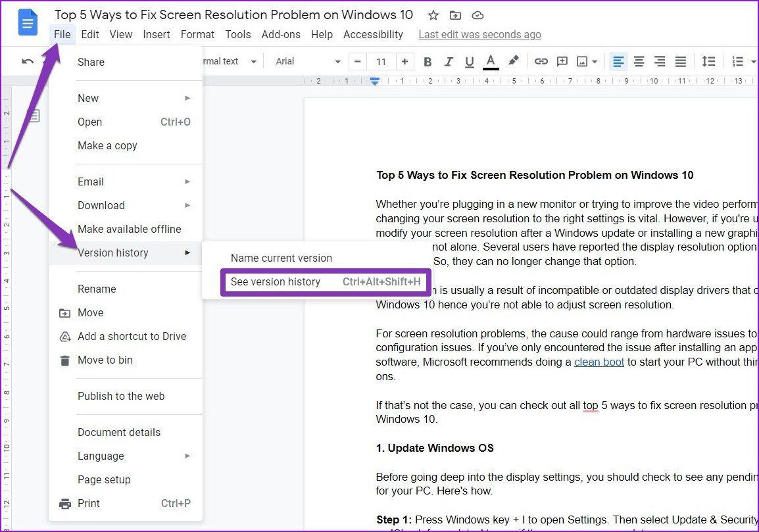
Task: Open the highlight color tool
Action: point(513,61)
